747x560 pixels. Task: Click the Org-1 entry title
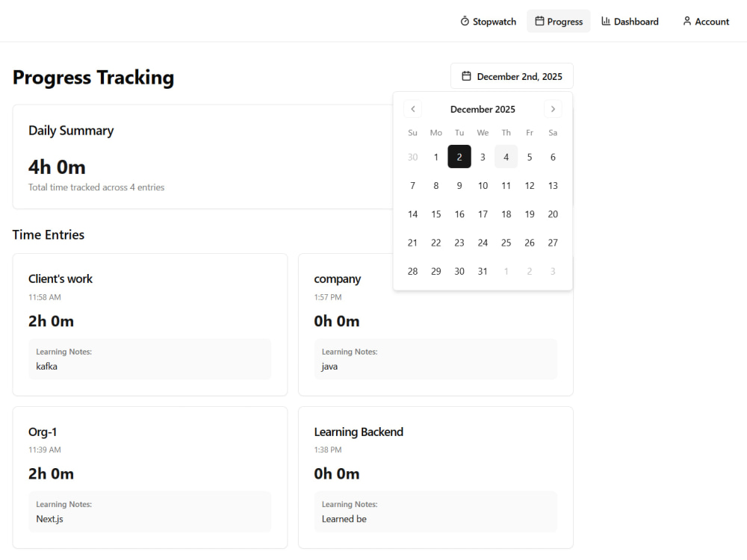(43, 432)
